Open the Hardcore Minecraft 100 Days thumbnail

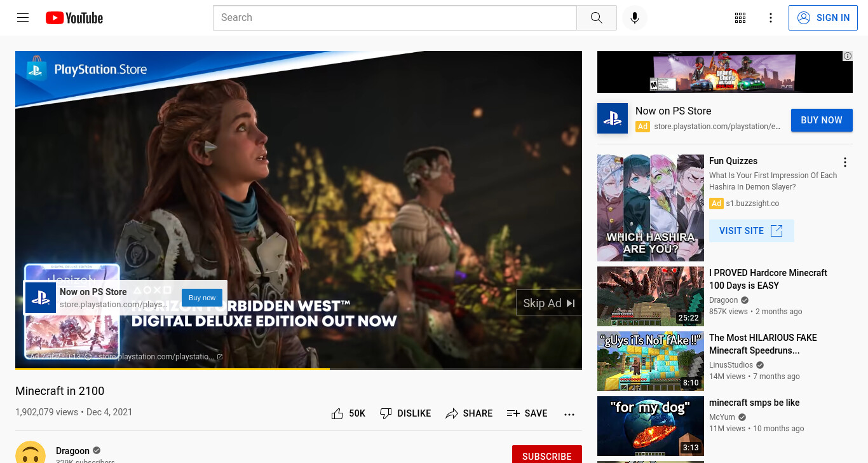tap(651, 296)
